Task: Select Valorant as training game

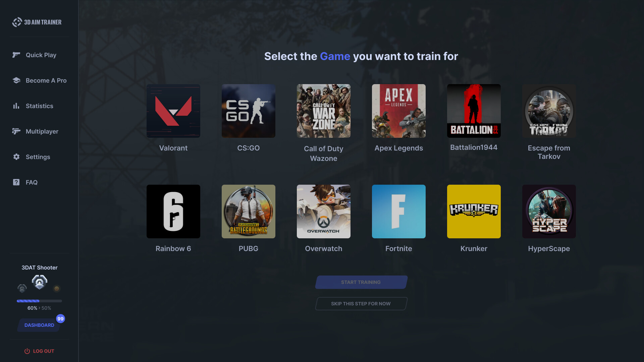Action: 173,111
